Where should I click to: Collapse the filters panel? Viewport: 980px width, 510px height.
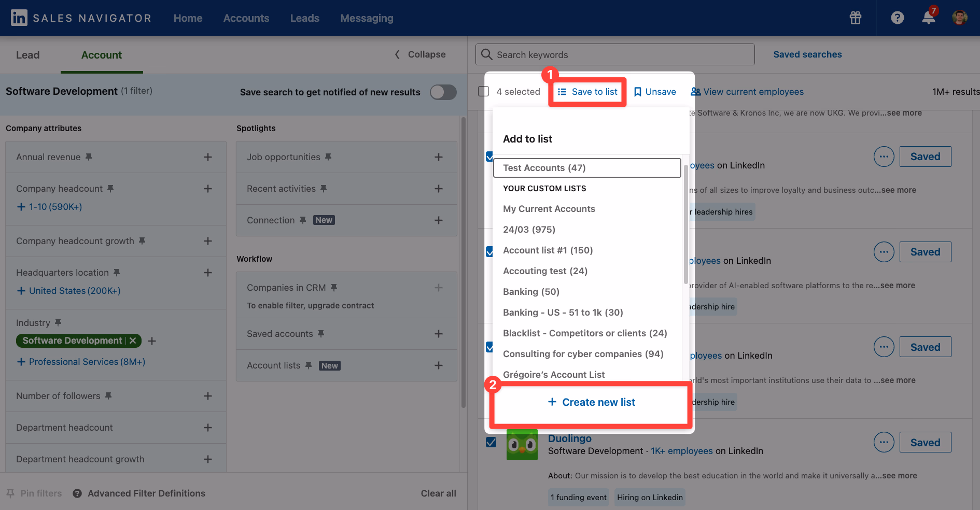421,54
